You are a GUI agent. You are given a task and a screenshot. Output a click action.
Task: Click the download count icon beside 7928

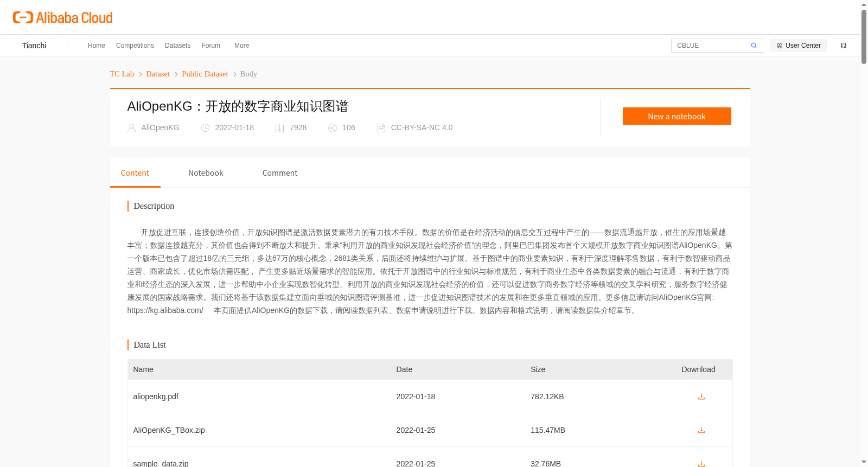click(x=280, y=128)
